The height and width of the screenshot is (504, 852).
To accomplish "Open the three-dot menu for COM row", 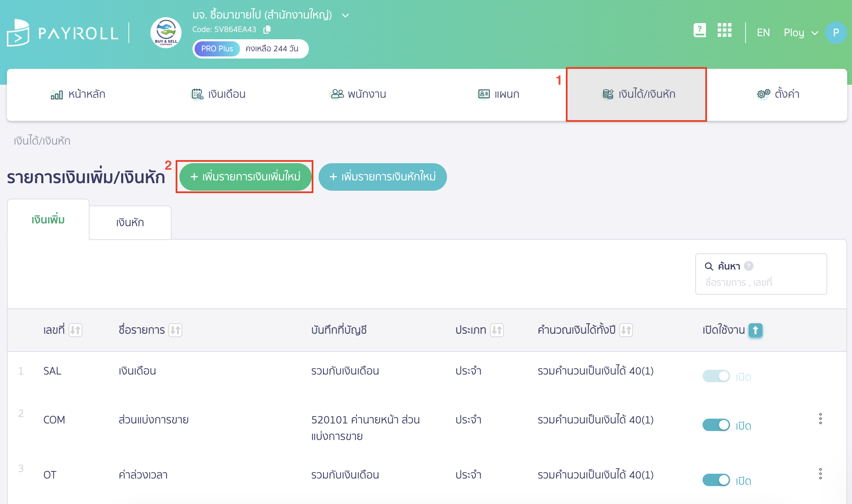I will point(820,419).
